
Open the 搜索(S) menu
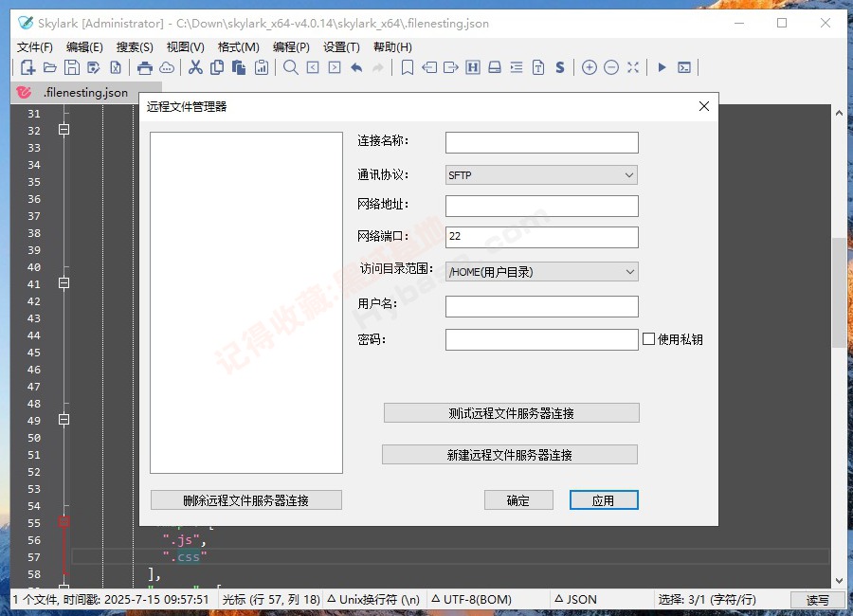tap(135, 47)
